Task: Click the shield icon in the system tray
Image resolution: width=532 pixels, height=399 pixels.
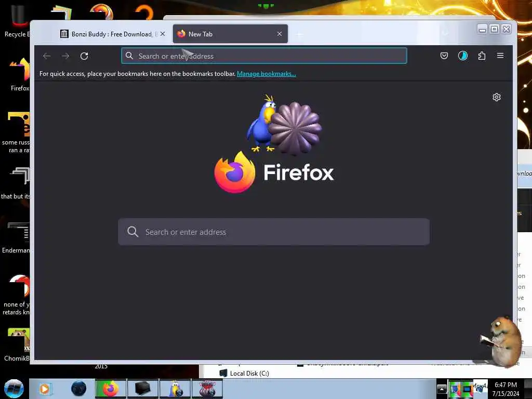Action: [455, 389]
